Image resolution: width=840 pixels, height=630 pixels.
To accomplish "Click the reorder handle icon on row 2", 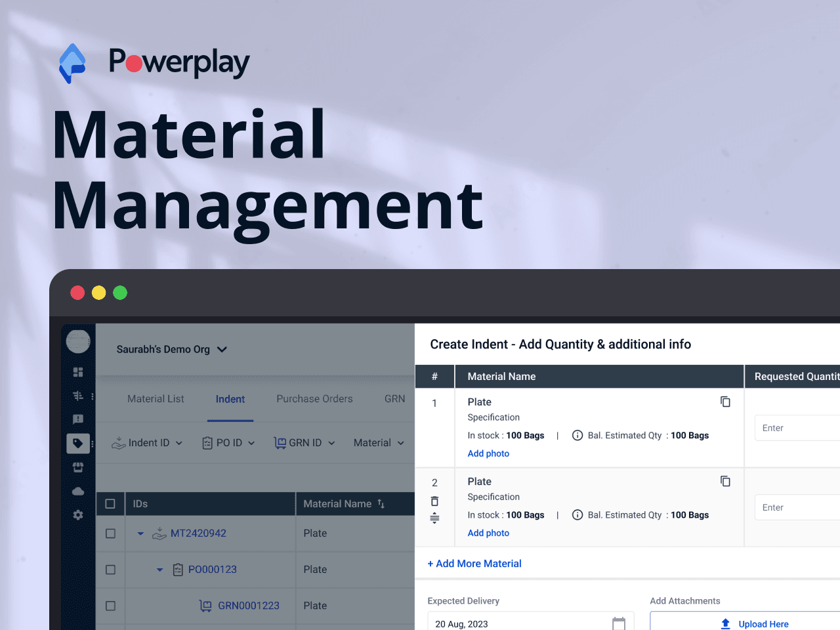I will click(434, 518).
